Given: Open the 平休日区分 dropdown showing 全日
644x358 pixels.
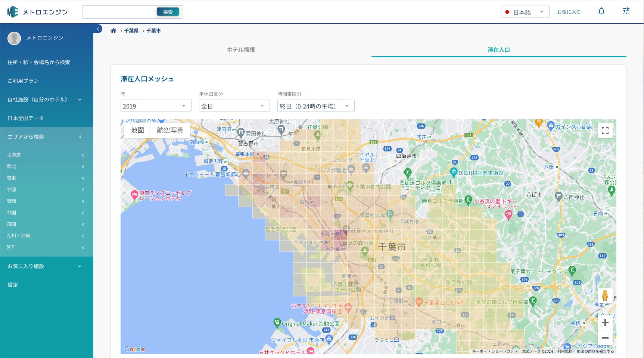Looking at the screenshot, I should [234, 106].
